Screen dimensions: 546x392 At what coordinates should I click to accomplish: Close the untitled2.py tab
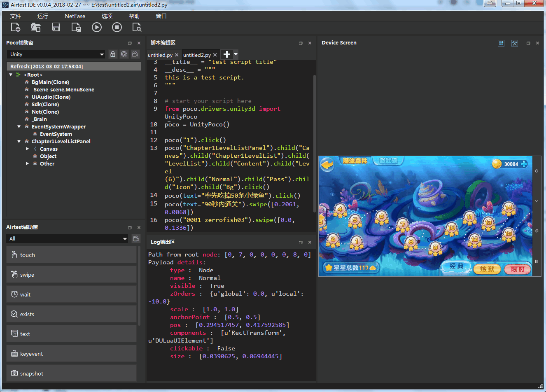(215, 55)
